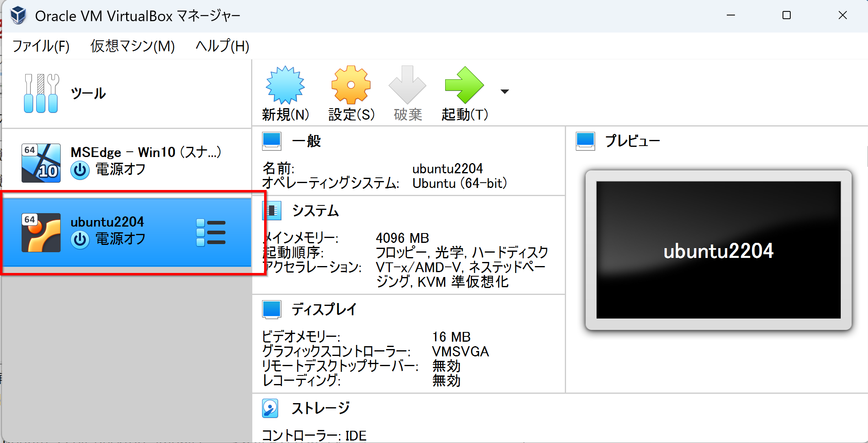Viewport: 868px width, 443px height.
Task: Click the MSEdge Win10 OS icon
Action: 41,163
